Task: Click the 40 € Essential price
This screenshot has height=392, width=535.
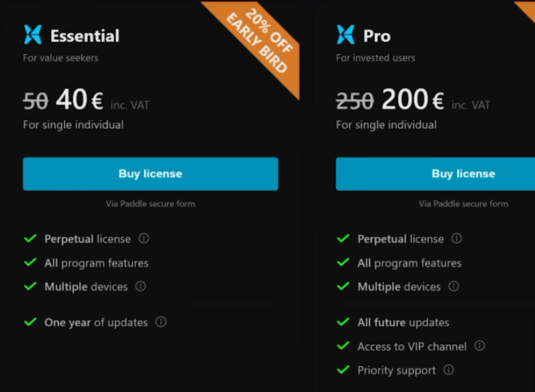Action: pos(79,100)
